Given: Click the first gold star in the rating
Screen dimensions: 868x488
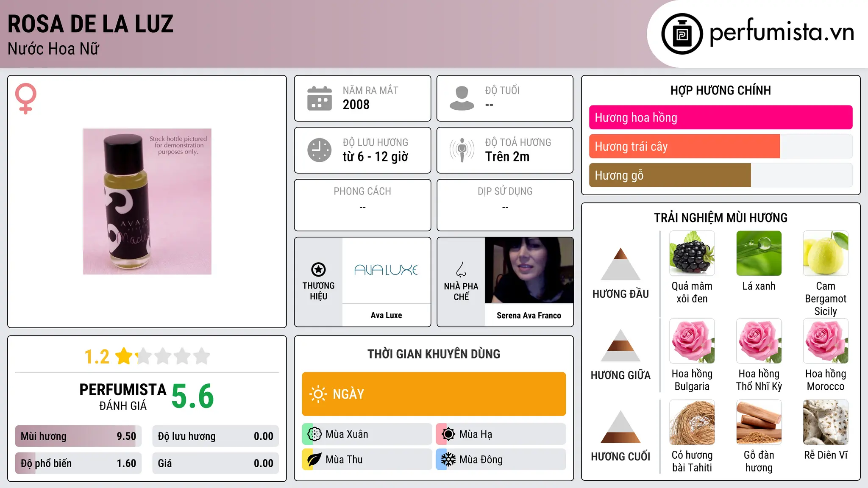Looking at the screenshot, I should pos(124,356).
